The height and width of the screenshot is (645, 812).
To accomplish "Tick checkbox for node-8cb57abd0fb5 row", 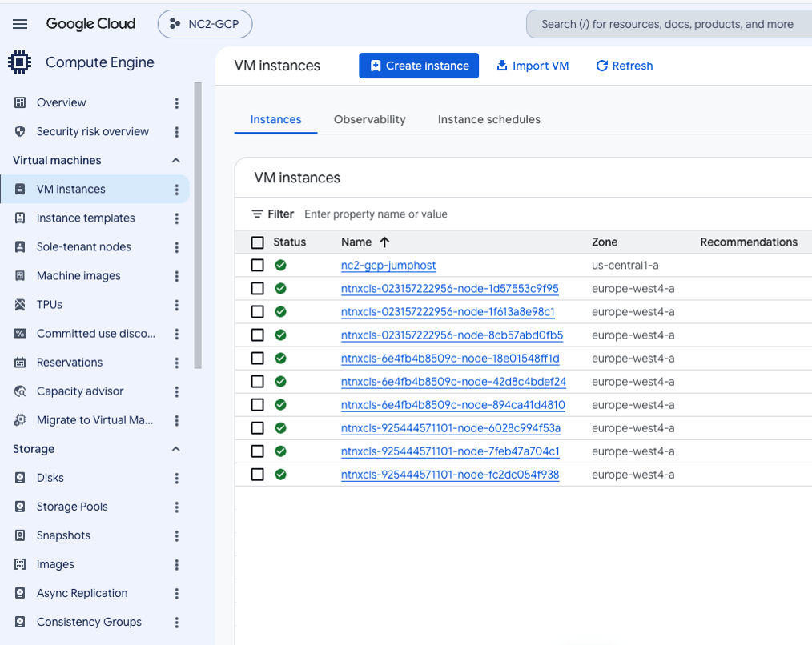I will pos(257,335).
